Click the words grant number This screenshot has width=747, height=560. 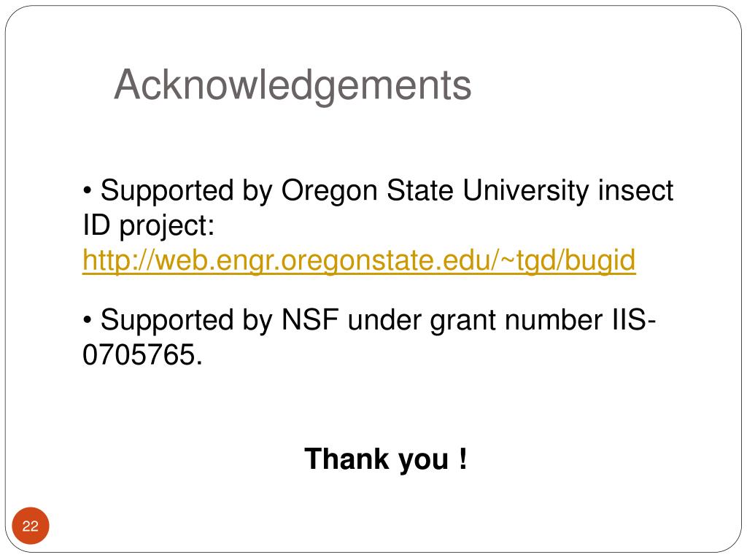(516, 321)
